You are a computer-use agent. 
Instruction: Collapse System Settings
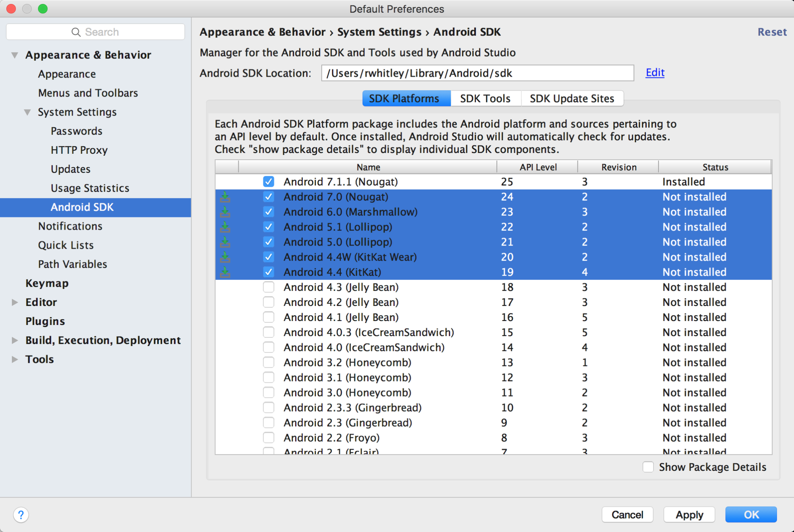27,112
